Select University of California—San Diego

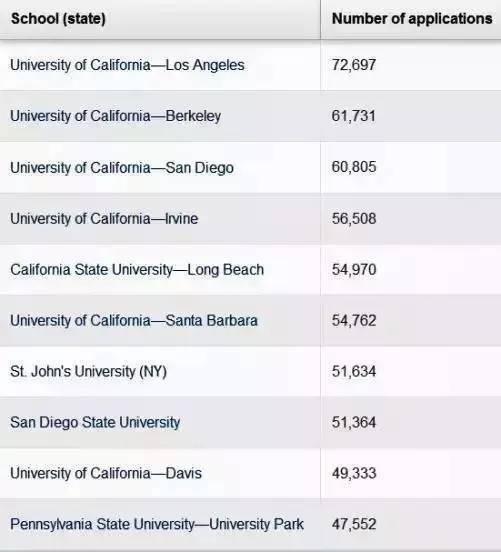pyautogui.click(x=122, y=168)
